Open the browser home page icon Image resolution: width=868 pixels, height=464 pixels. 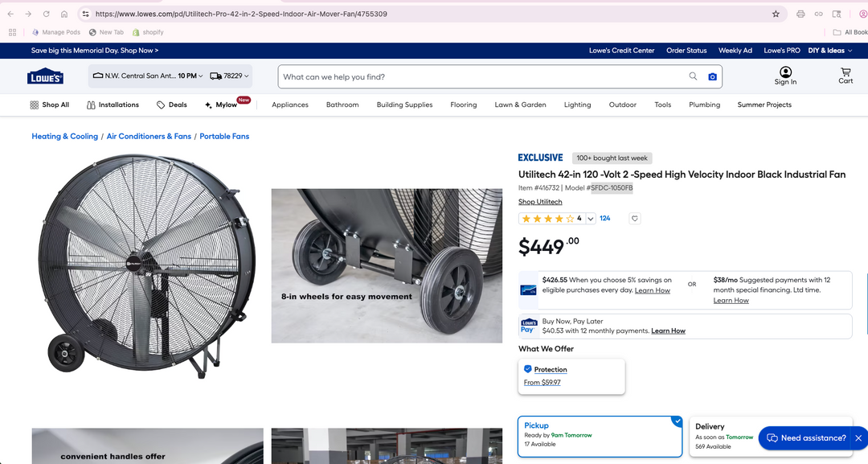coord(64,14)
